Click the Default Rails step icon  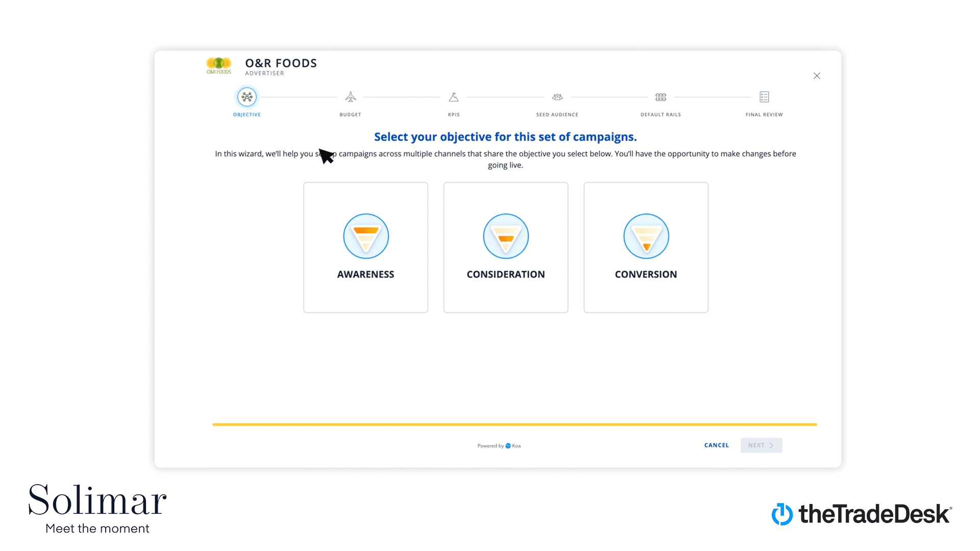pyautogui.click(x=660, y=97)
